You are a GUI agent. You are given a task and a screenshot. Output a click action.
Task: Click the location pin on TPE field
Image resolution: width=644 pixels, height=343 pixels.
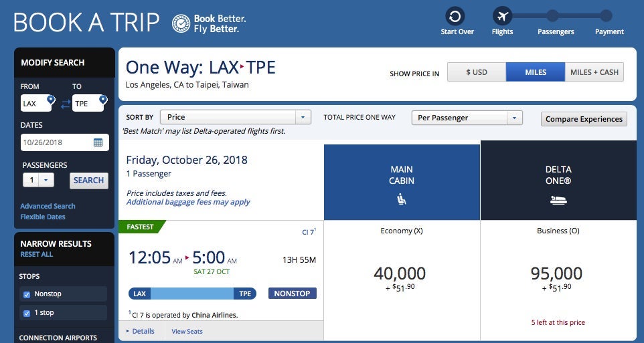102,100
